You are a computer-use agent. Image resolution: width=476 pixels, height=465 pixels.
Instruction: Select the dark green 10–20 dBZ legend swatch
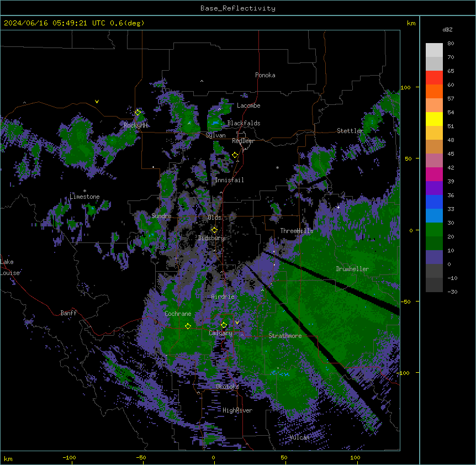click(x=434, y=244)
